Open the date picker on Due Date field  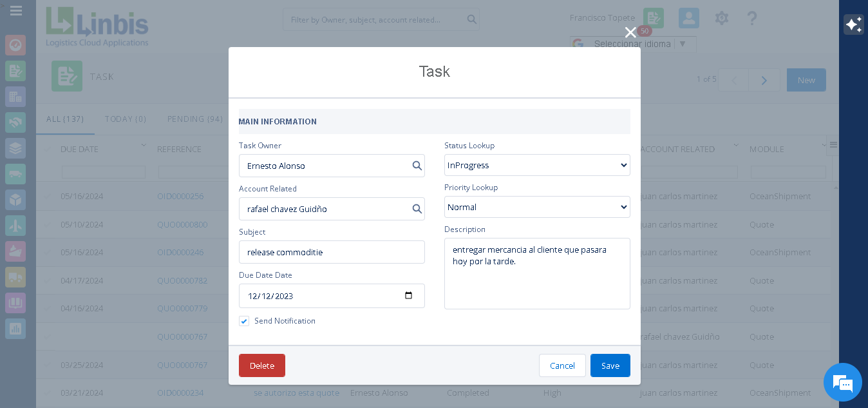409,295
